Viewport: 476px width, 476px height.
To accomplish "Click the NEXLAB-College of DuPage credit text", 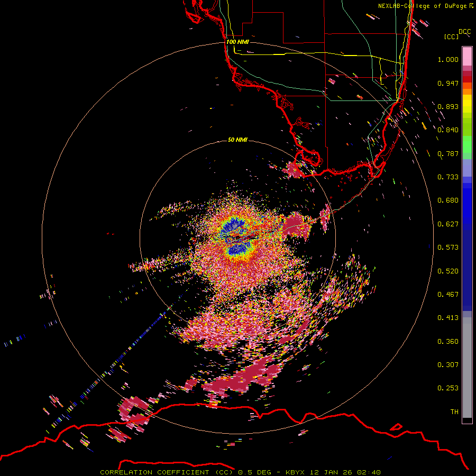I will click(423, 6).
